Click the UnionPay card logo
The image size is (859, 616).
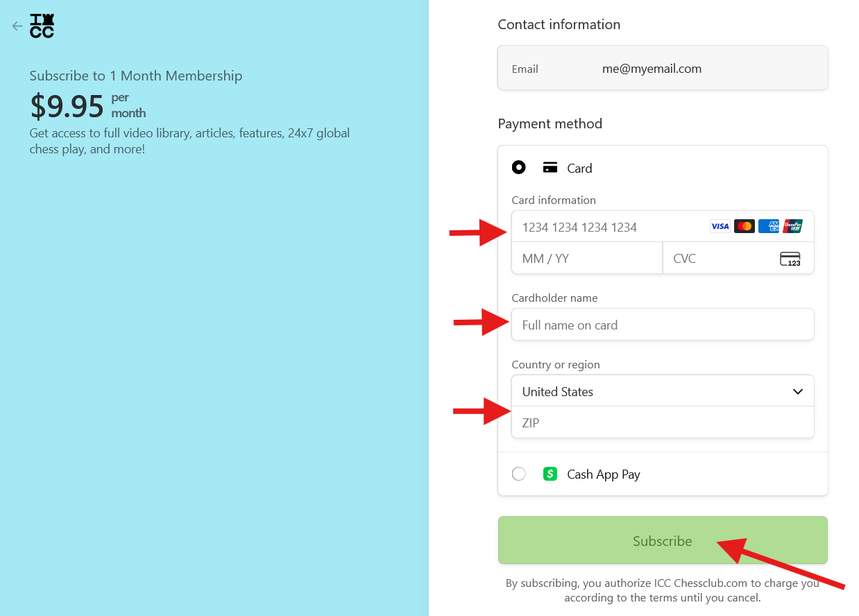tap(793, 226)
